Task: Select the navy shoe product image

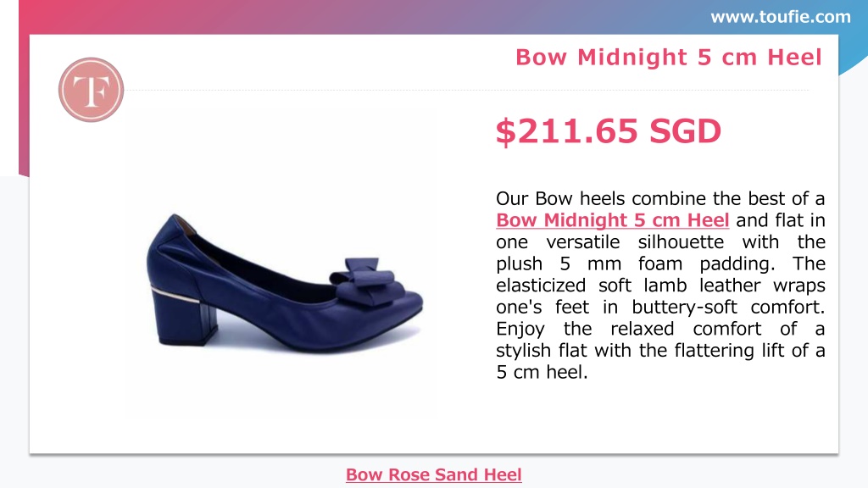Action: 285,283
